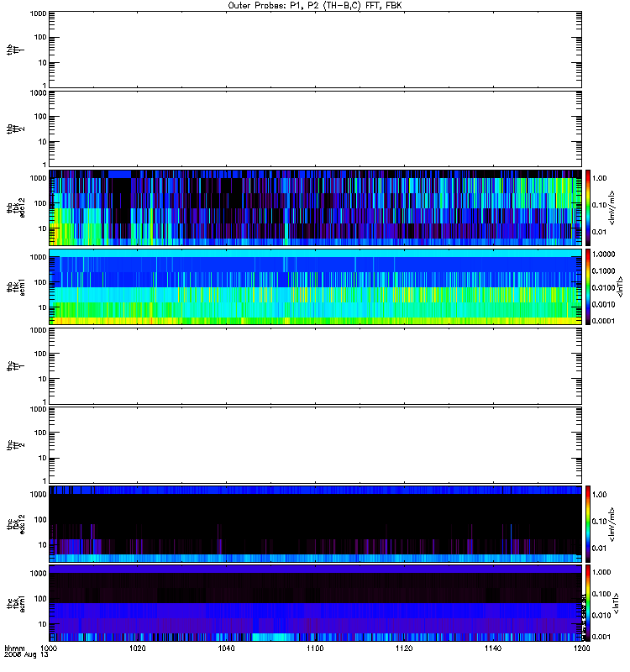Click the color bar beside thb fbk scm1

coord(588,286)
